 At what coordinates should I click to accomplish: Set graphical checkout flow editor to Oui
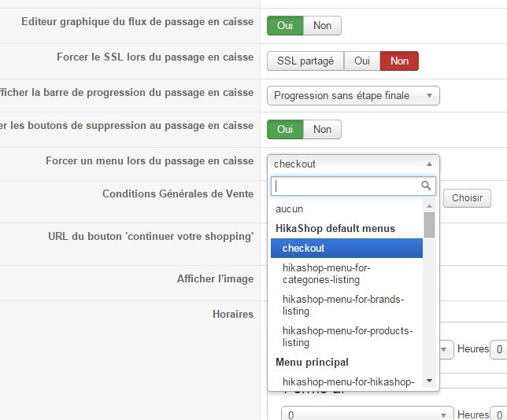[285, 25]
